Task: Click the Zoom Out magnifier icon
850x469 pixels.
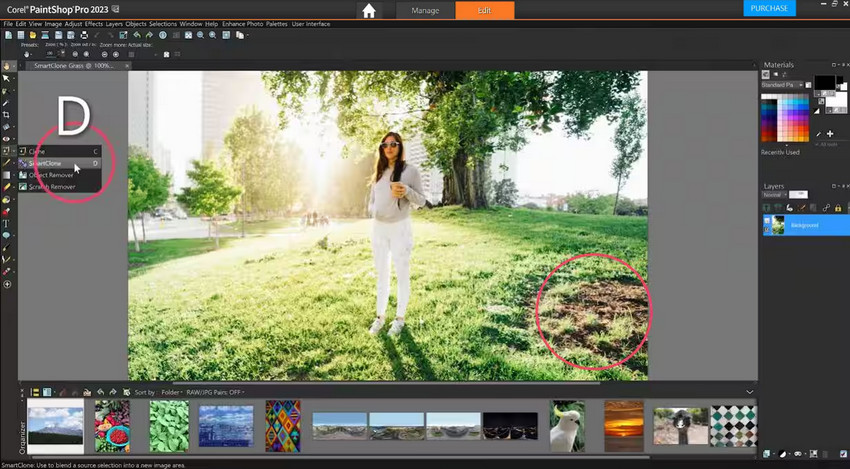Action: pos(200,35)
